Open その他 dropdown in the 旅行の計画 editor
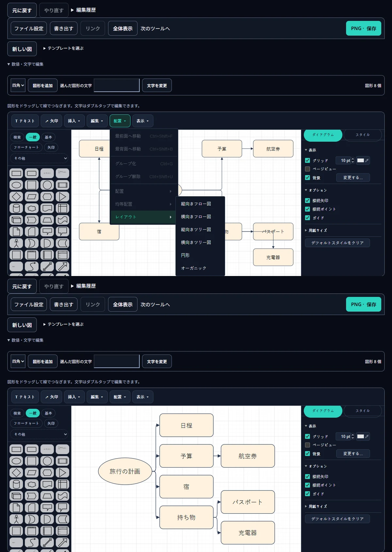Image resolution: width=392 pixels, height=552 pixels. click(40, 434)
